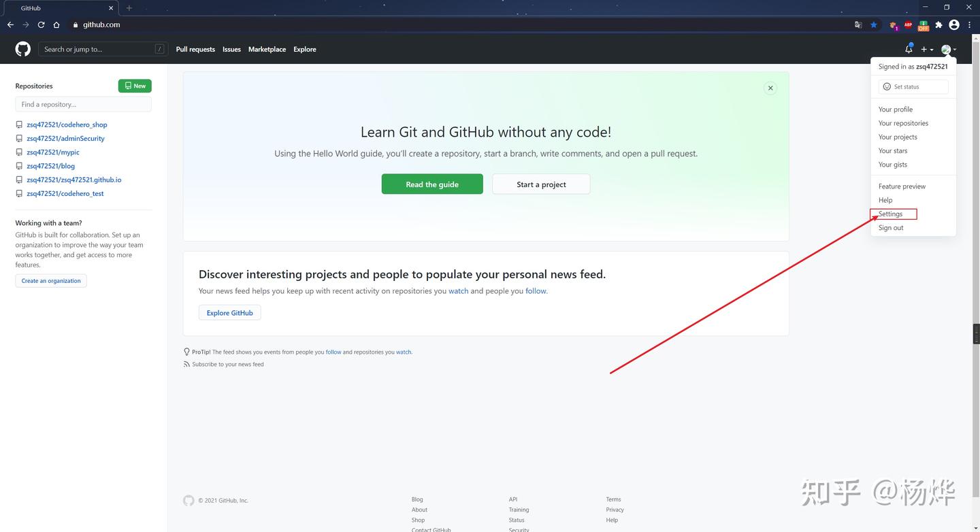This screenshot has width=980, height=532.
Task: Click the Find a repository search field
Action: tap(83, 103)
